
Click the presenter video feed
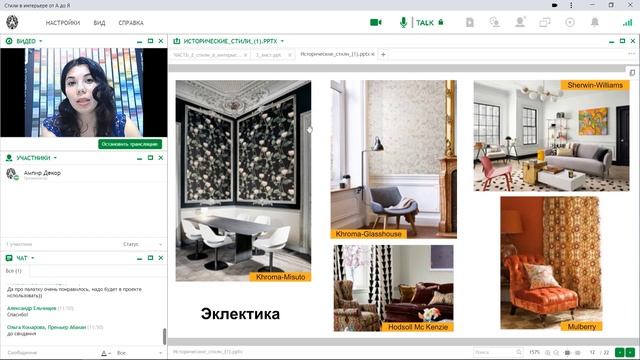click(84, 92)
